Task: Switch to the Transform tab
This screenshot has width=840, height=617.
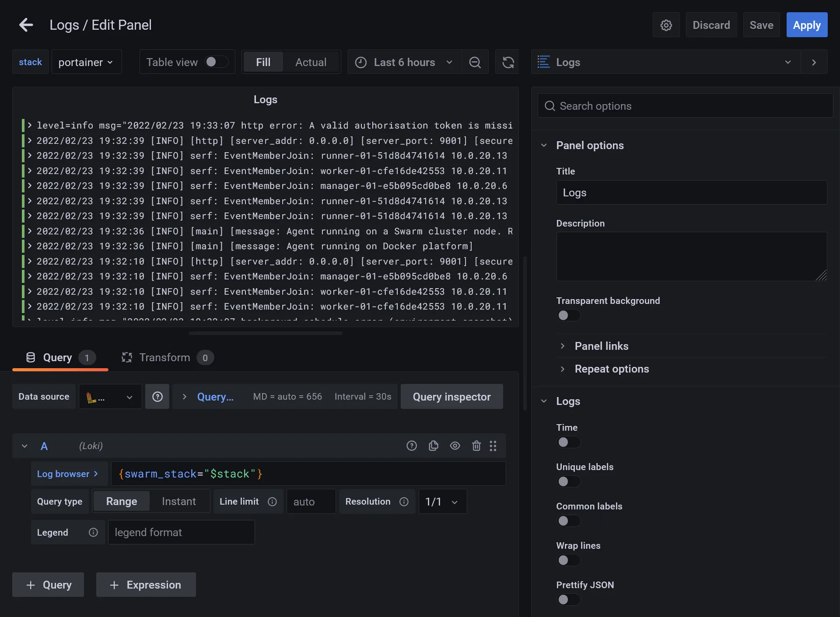Action: pos(164,357)
